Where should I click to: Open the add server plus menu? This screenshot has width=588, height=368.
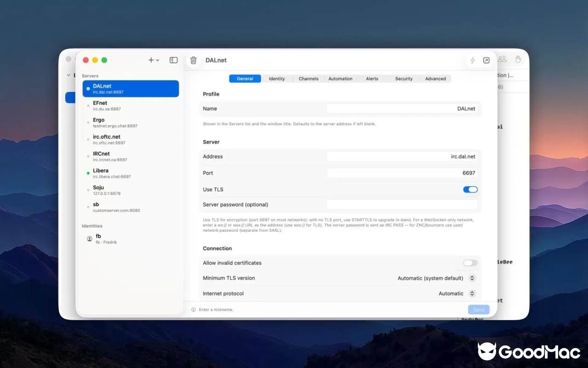[153, 60]
